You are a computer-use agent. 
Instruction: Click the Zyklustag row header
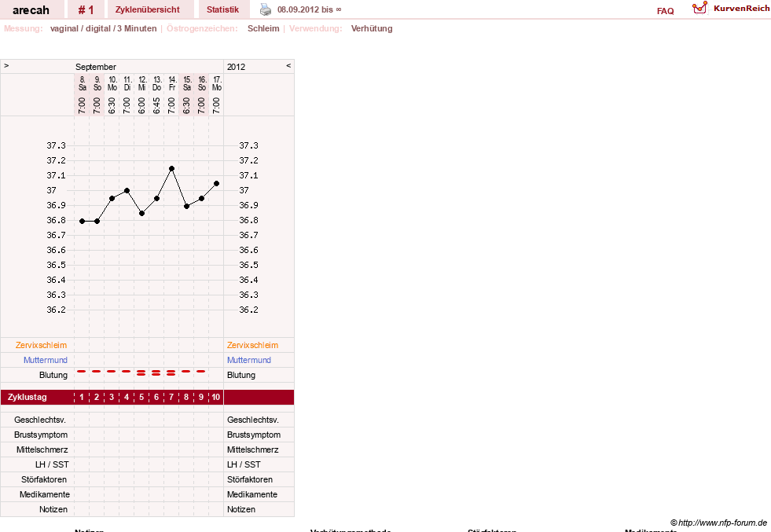[27, 398]
